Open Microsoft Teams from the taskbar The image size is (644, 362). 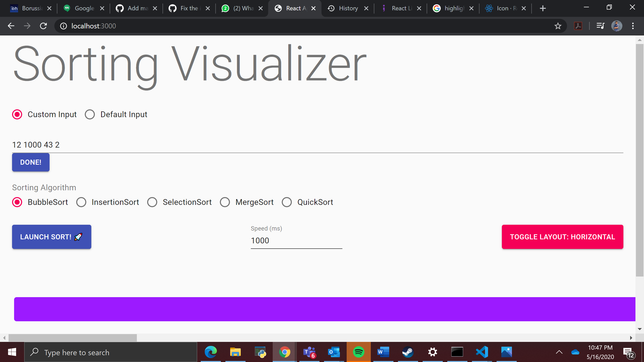pyautogui.click(x=309, y=352)
